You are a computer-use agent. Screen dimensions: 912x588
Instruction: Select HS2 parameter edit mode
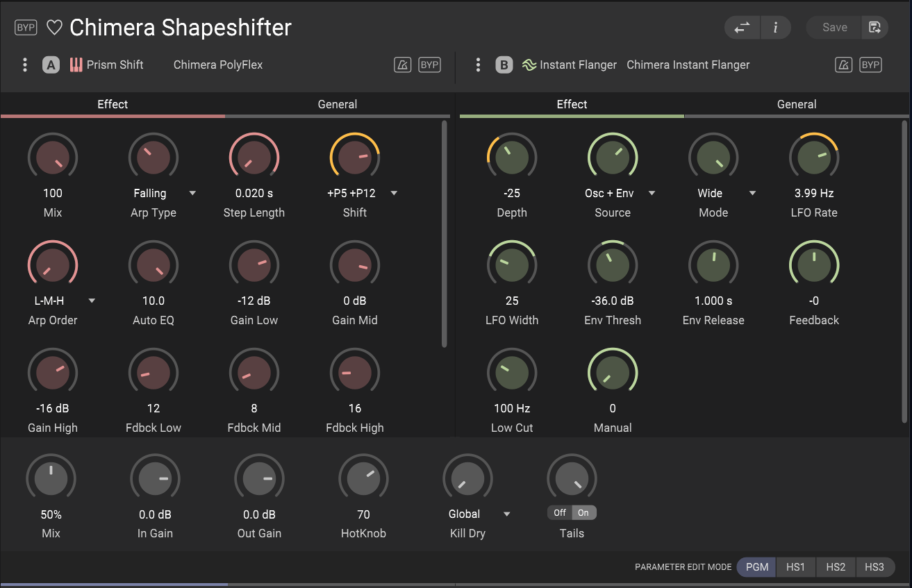836,567
